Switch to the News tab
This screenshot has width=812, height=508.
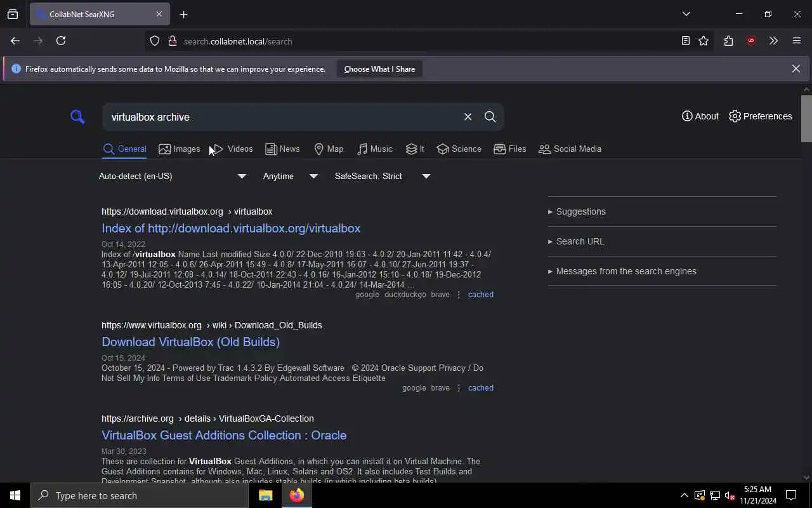[282, 149]
